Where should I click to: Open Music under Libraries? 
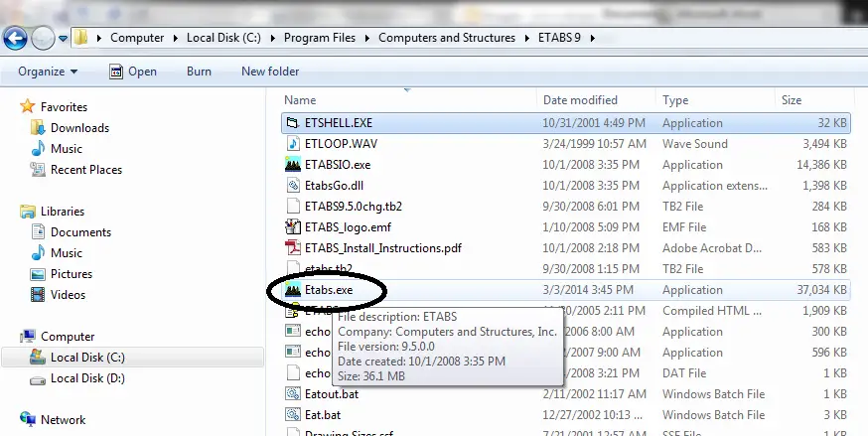pos(67,253)
